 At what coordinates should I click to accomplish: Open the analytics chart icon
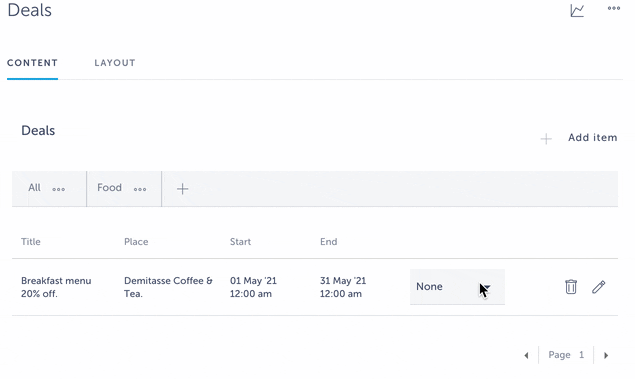pos(577,11)
